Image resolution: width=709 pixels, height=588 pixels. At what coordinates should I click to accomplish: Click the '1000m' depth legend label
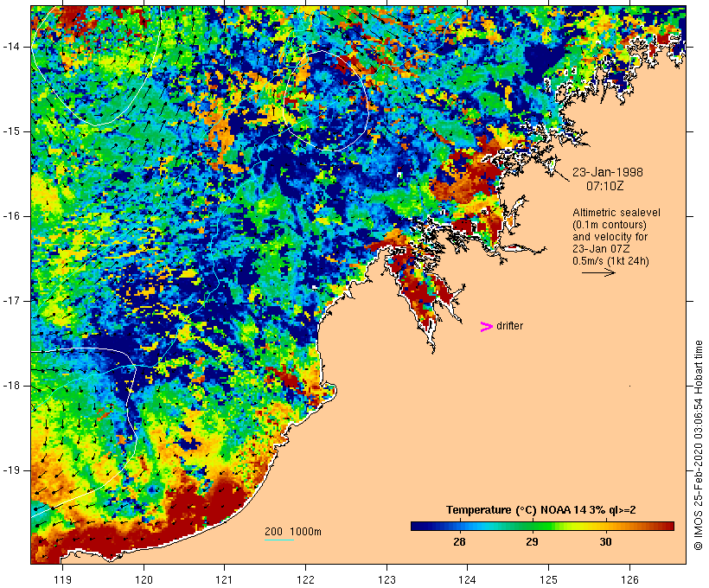pos(305,532)
